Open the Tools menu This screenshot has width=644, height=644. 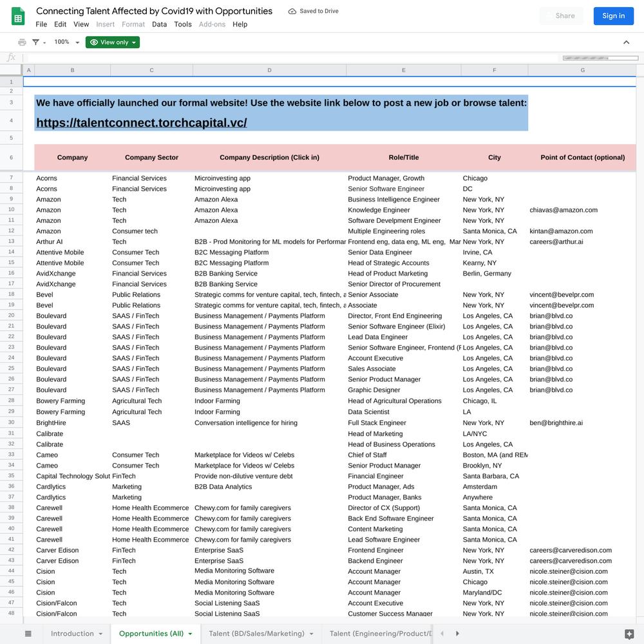183,24
